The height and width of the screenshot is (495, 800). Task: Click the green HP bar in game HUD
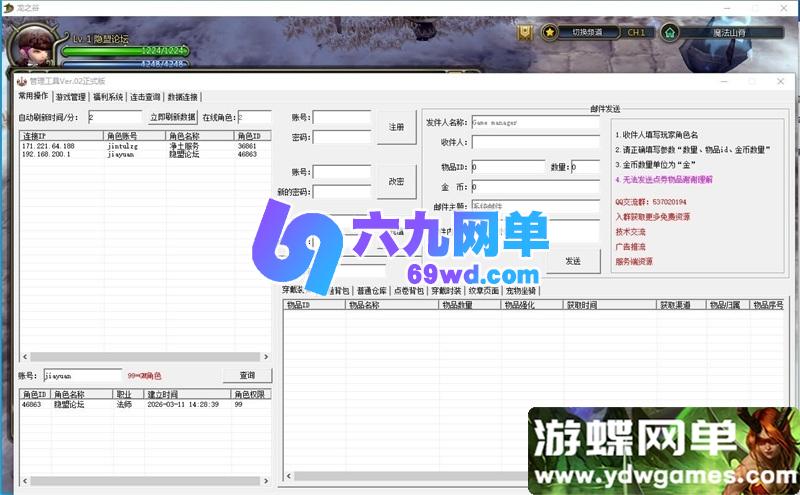coord(126,51)
